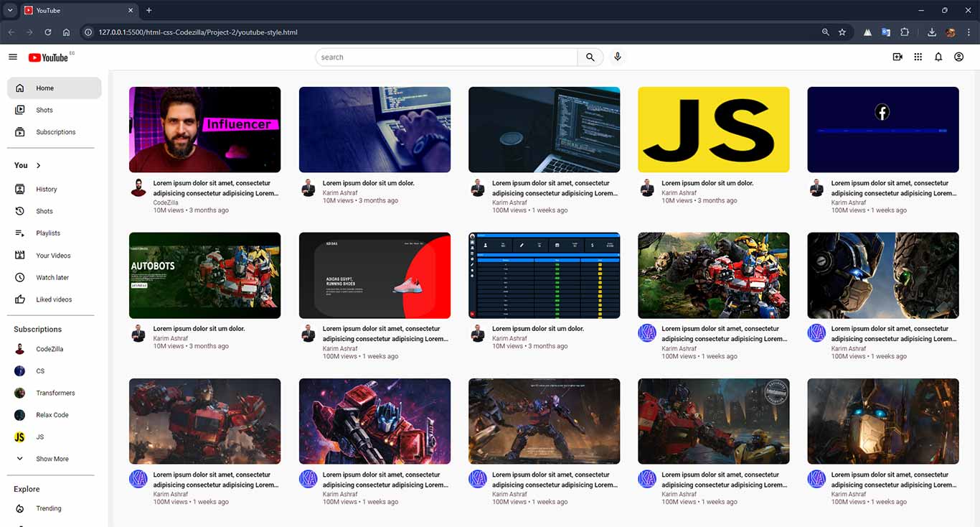The width and height of the screenshot is (980, 527).
Task: Expand the You section chevron
Action: 39,166
